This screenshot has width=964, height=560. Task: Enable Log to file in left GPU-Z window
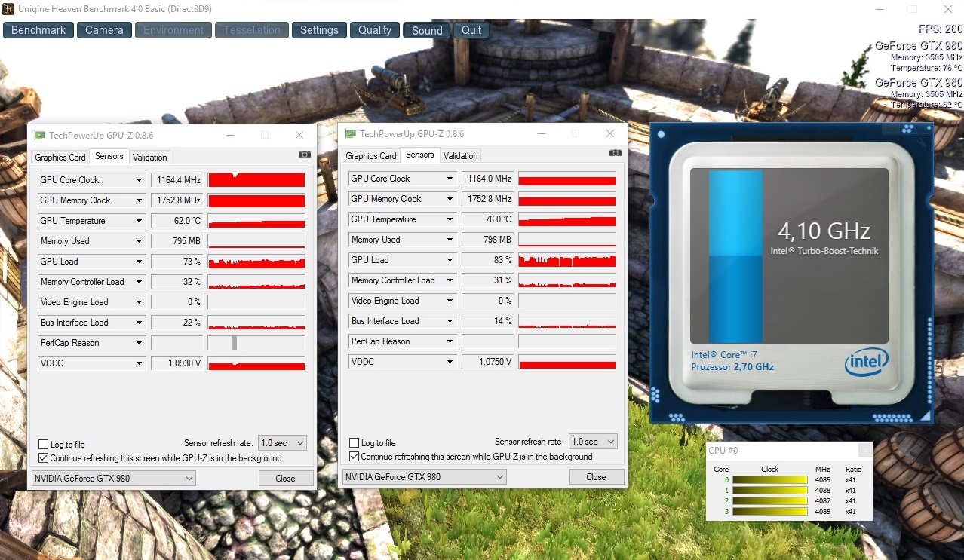coord(43,445)
